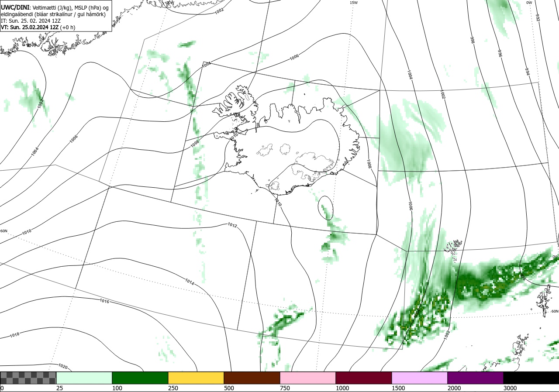Click the 1016 isobar label
The image size is (559, 392).
(x=104, y=301)
